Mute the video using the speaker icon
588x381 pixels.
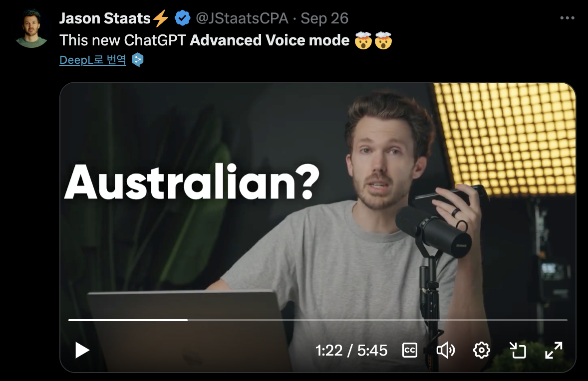pos(446,350)
